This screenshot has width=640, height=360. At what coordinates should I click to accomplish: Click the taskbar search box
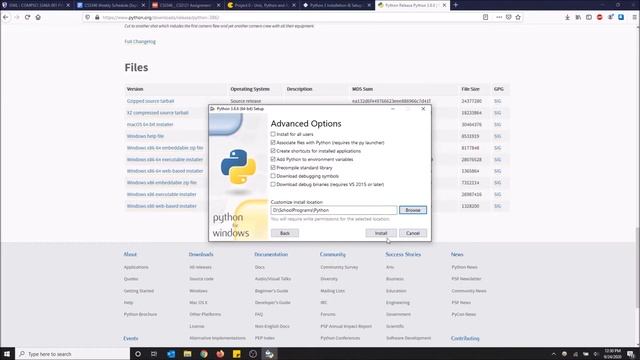click(x=73, y=354)
